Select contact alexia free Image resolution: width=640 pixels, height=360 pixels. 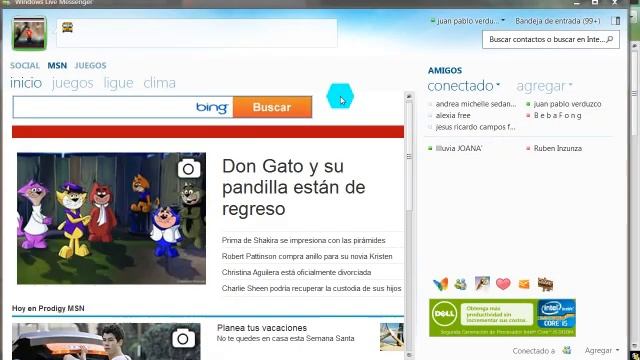[x=449, y=116]
